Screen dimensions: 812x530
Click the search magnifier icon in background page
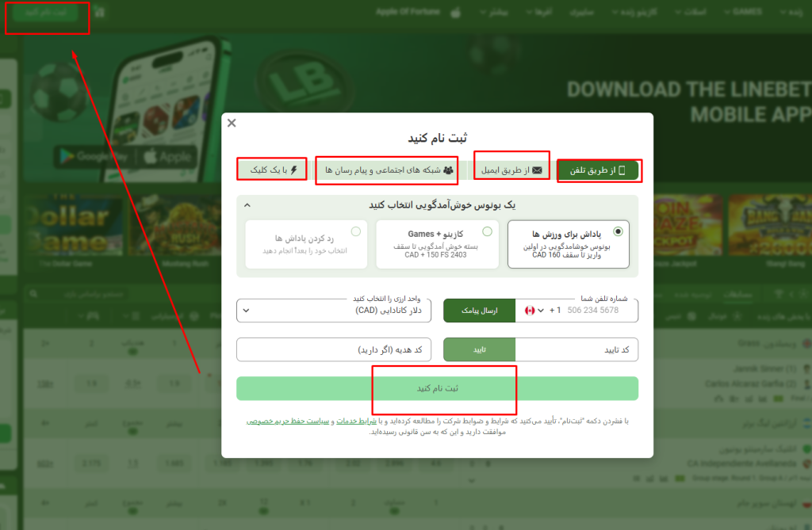pos(33,294)
